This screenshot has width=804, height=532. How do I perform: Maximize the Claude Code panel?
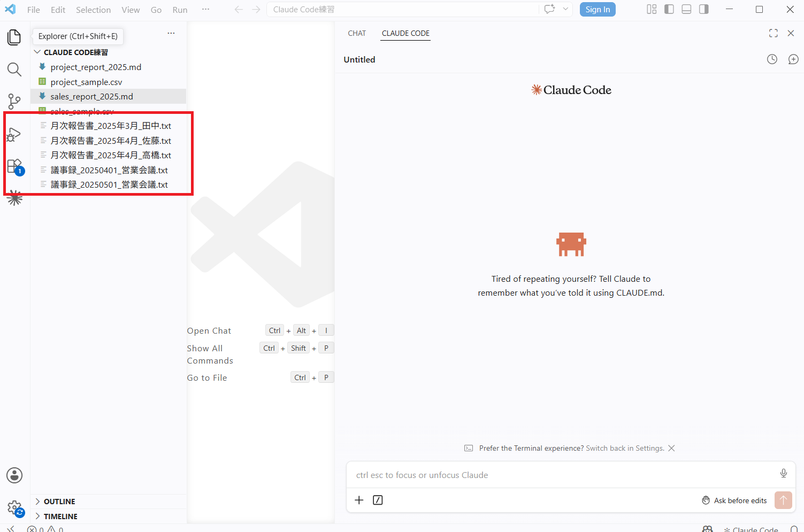(x=774, y=33)
